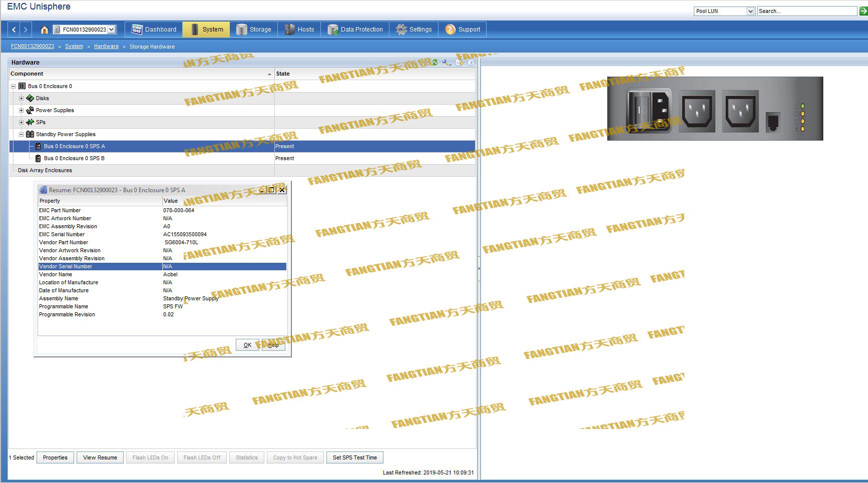Image resolution: width=868 pixels, height=483 pixels.
Task: Confirm the Resume dialog with OK
Action: tap(247, 345)
